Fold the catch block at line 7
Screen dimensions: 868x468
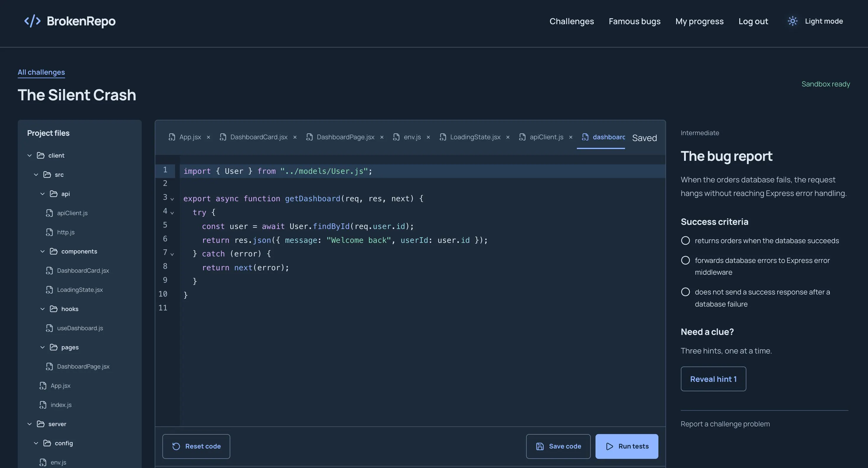coord(172,254)
